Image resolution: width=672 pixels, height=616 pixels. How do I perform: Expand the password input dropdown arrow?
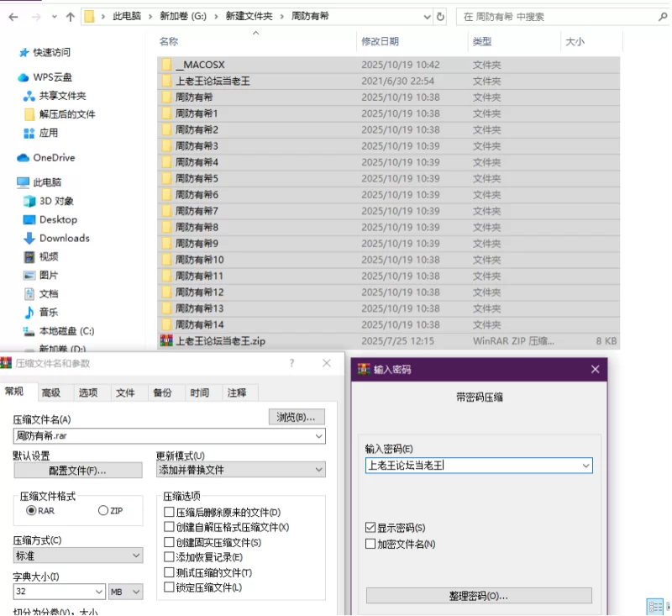pos(585,465)
